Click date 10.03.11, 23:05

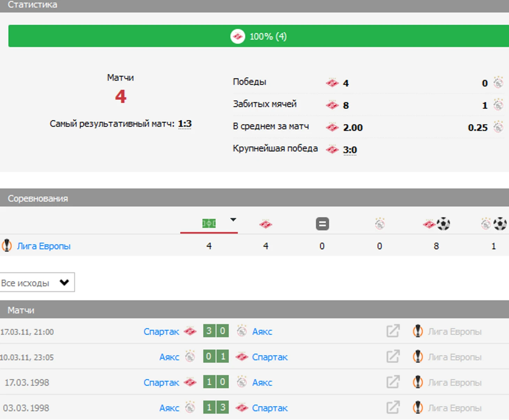27,357
